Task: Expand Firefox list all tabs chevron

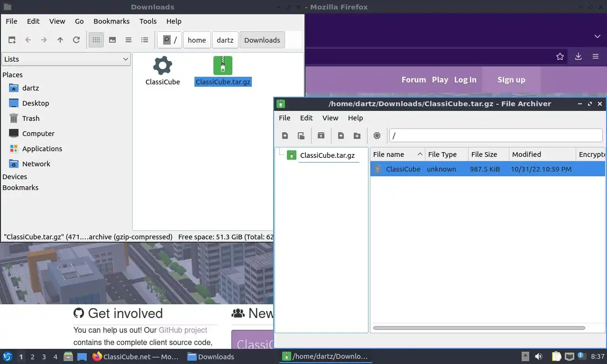Action: coord(597,36)
